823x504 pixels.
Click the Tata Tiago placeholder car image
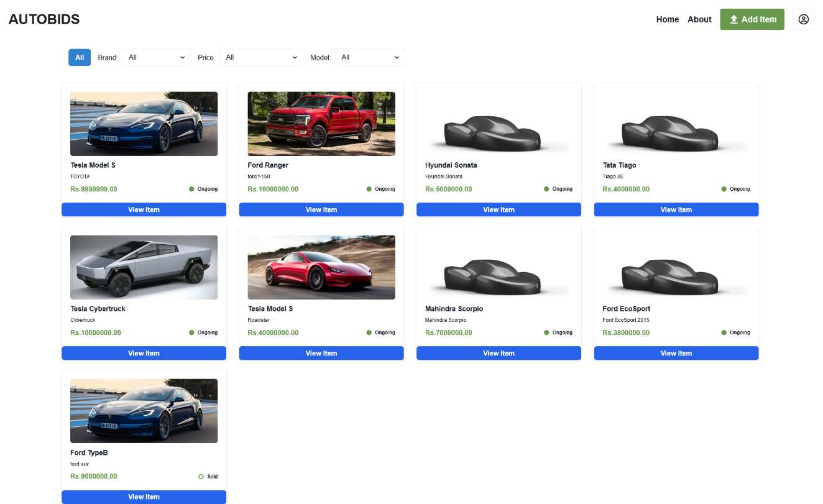click(676, 132)
